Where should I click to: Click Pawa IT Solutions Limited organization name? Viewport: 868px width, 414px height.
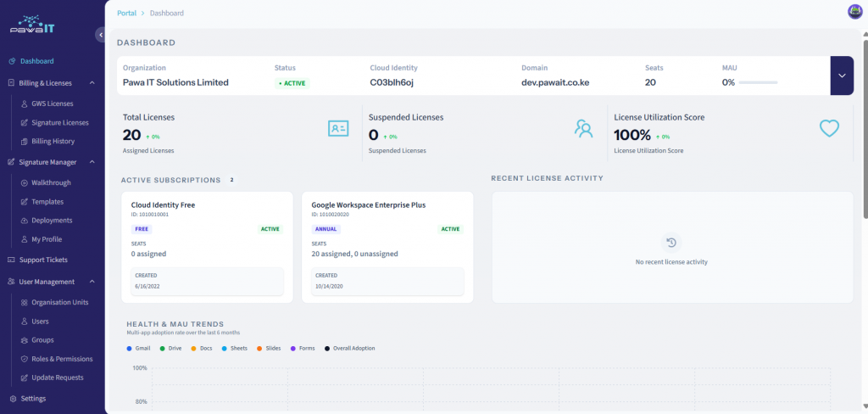(175, 82)
